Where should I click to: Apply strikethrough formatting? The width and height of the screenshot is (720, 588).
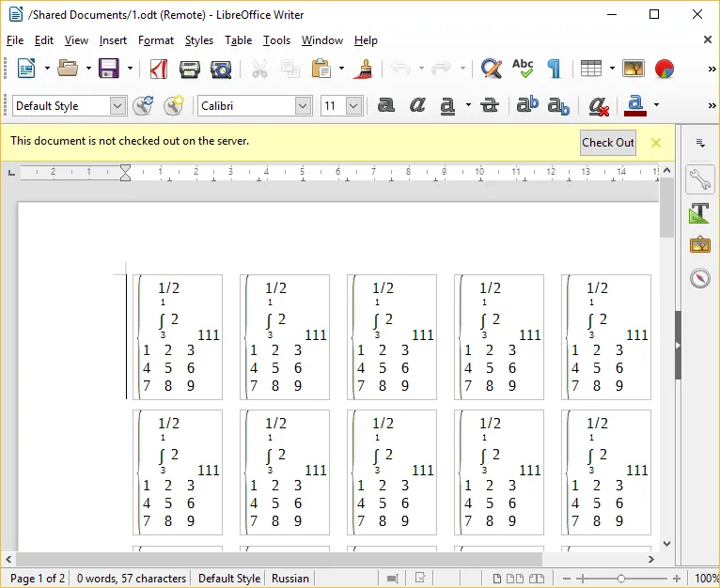(x=490, y=105)
